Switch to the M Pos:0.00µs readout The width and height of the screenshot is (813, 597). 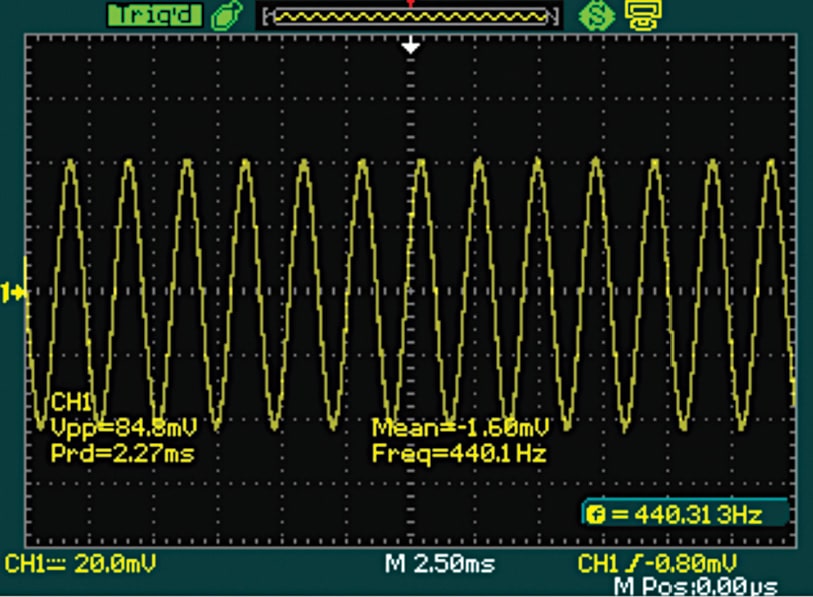pos(695,585)
